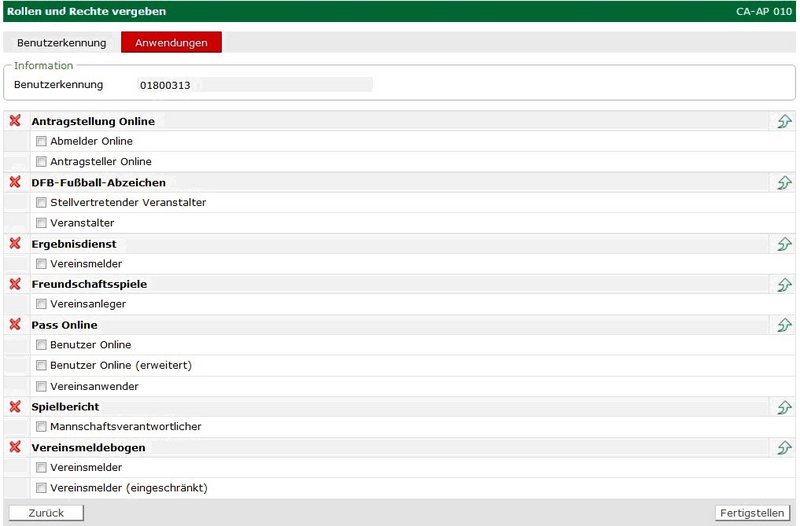The width and height of the screenshot is (800, 526).
Task: Click red X beside Antragstellung Online
Action: (15, 121)
